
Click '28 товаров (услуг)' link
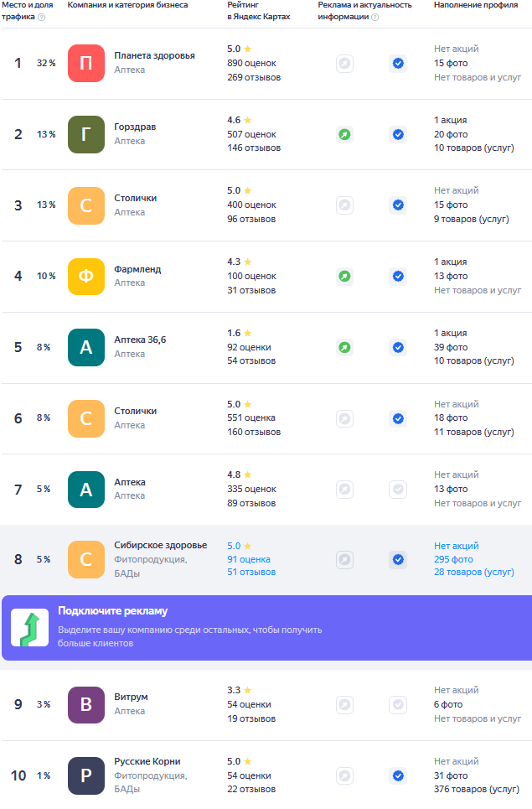[474, 573]
